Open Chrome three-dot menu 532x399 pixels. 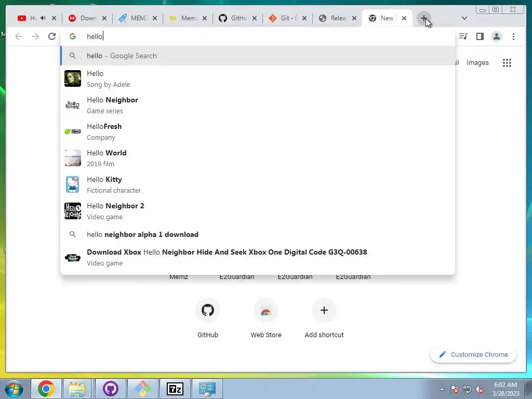[x=514, y=36]
